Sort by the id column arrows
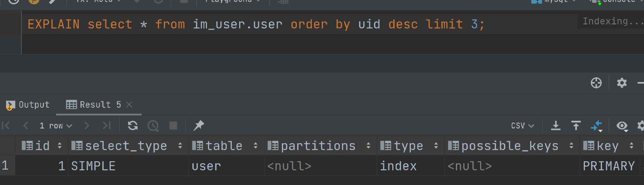 click(60, 146)
